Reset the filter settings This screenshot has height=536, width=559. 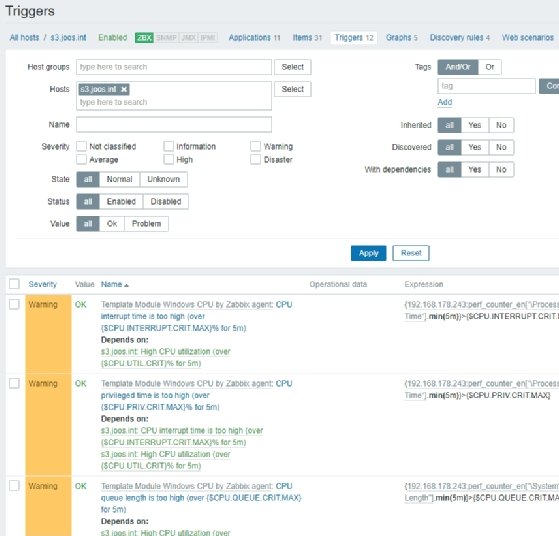click(411, 253)
